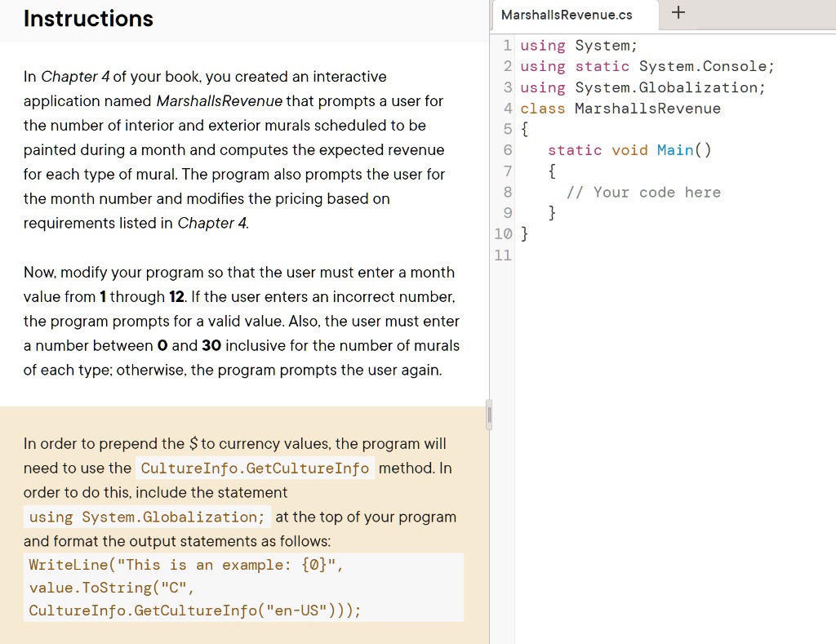Viewport: 836px width, 644px height.
Task: Click the closing brace on line 10
Action: [524, 233]
